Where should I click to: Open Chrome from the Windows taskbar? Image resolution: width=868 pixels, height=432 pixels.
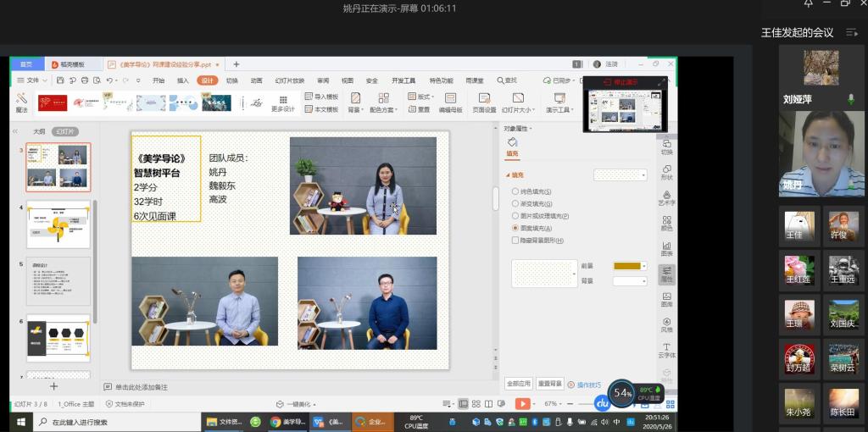click(x=275, y=421)
